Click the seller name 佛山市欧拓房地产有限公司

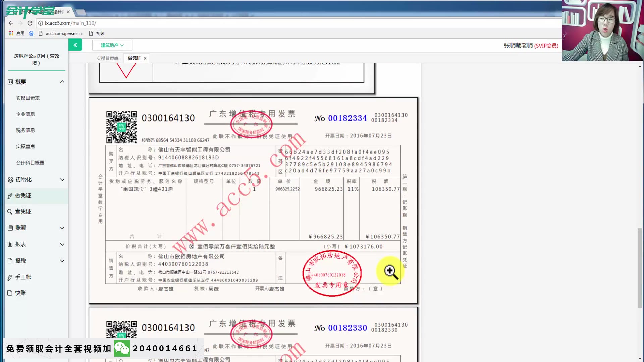pyautogui.click(x=191, y=256)
